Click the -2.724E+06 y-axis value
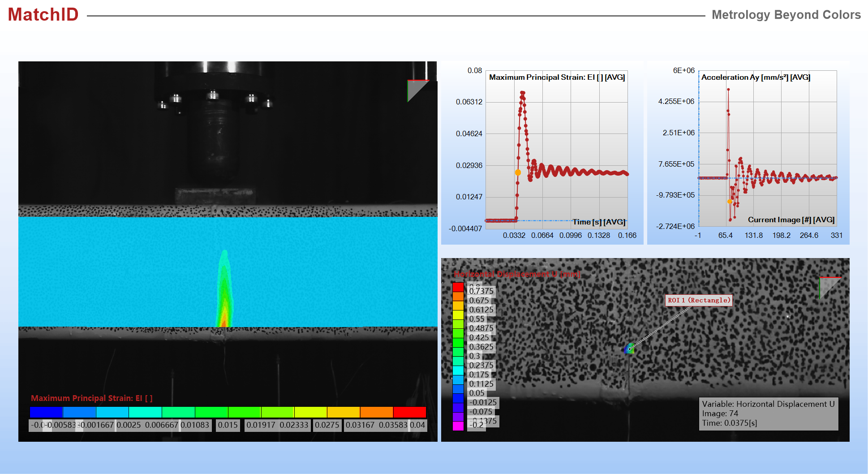 tap(675, 226)
